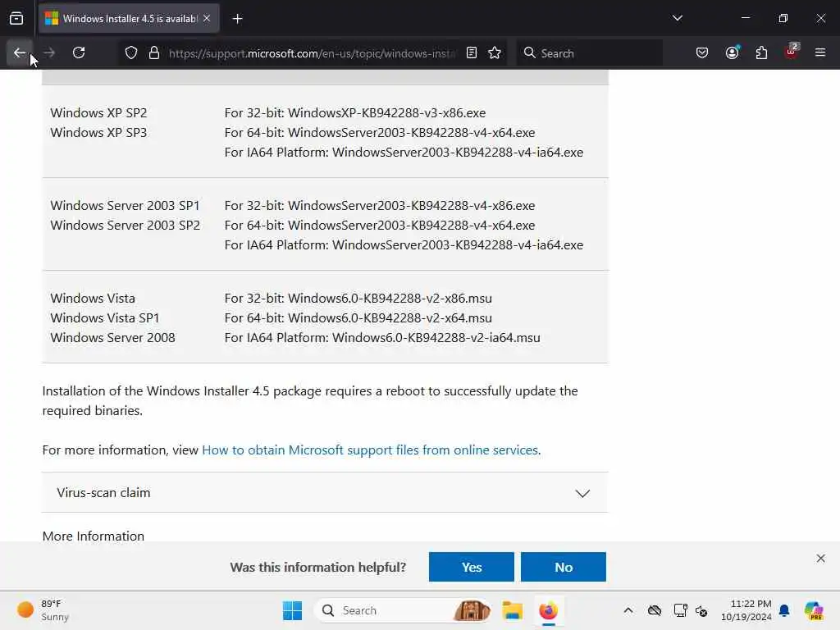Open the cloud sync tray icon
This screenshot has width=840, height=630.
click(654, 610)
